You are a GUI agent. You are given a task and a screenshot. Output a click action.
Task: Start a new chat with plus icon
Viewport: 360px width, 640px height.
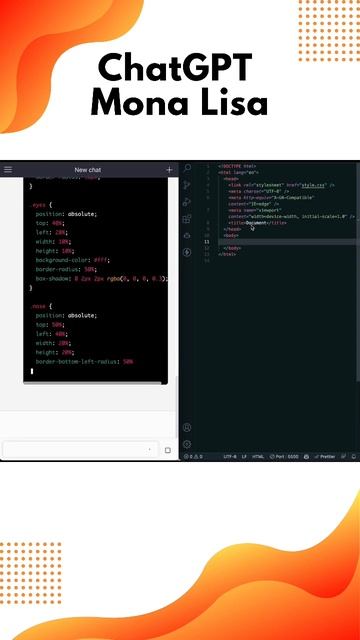169,170
